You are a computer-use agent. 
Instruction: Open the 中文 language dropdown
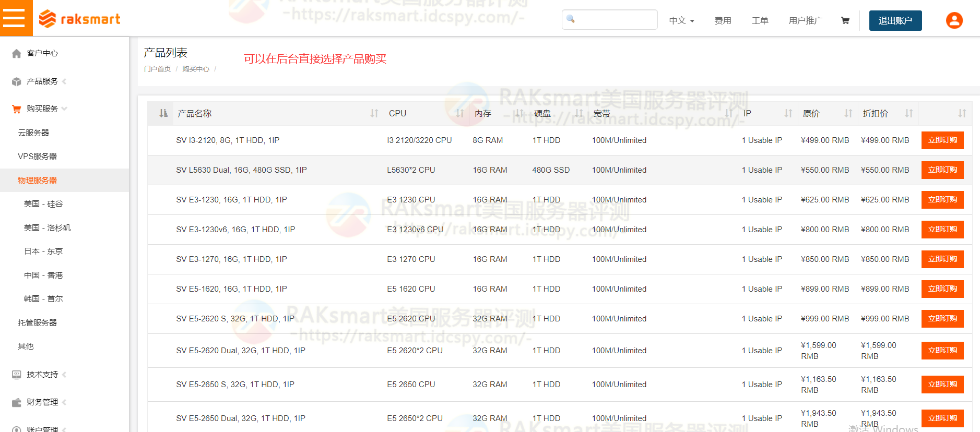(x=682, y=21)
